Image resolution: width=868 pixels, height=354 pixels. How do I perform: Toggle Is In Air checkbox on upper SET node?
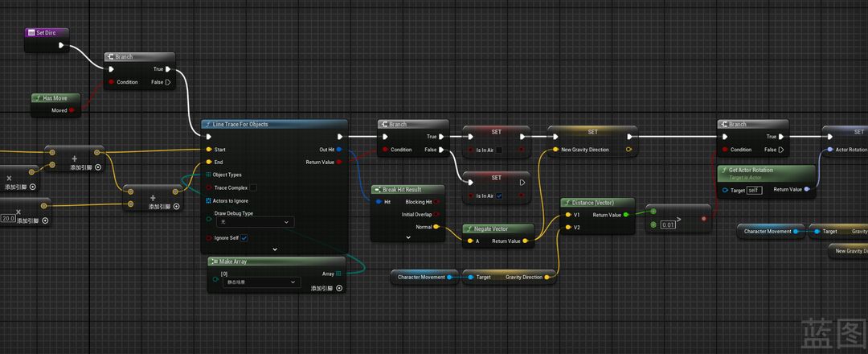[499, 150]
